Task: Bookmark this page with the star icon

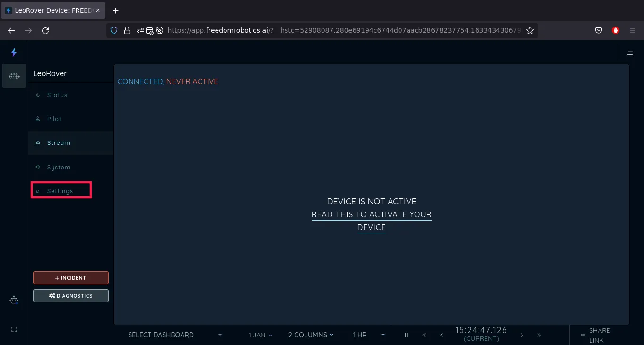Action: 530,30
